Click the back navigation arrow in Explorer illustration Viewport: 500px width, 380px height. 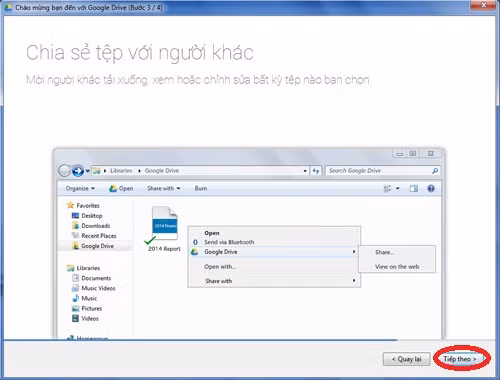point(64,171)
